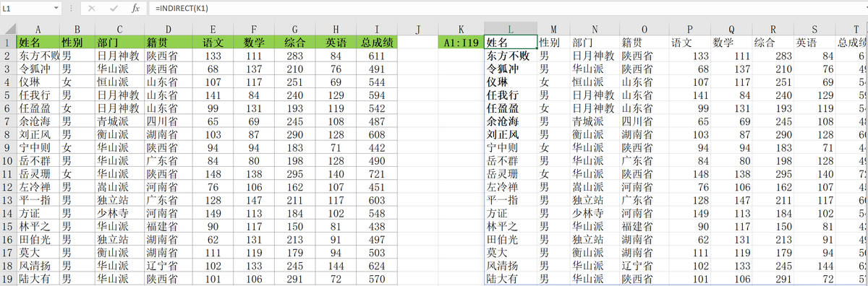Click the Enter checkmark formula bar icon
Image resolution: width=868 pixels, height=286 pixels.
tap(113, 9)
